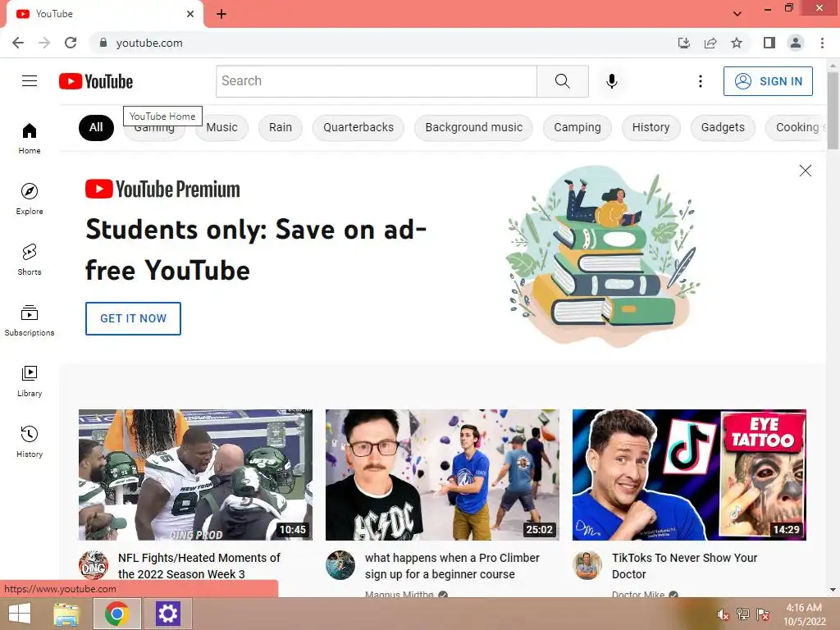The image size is (840, 630).
Task: Click the Action Center flag icon
Action: coord(763,614)
